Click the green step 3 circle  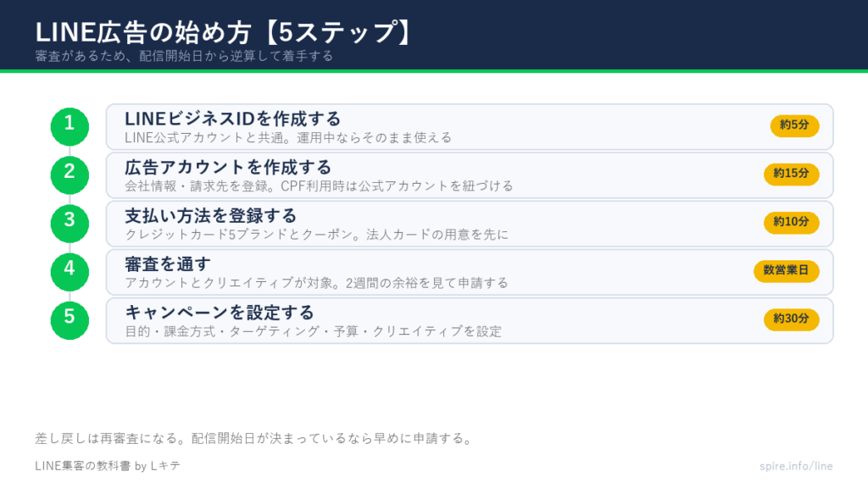(70, 224)
